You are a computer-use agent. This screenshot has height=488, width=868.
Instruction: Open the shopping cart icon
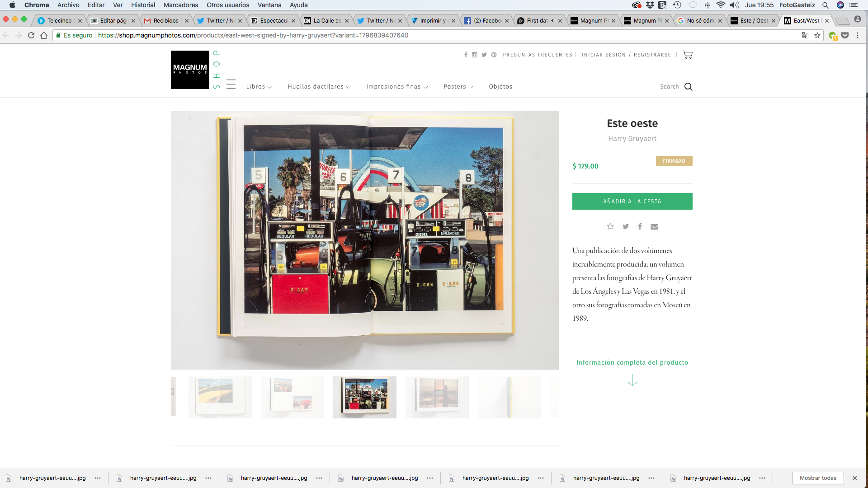pos(687,55)
